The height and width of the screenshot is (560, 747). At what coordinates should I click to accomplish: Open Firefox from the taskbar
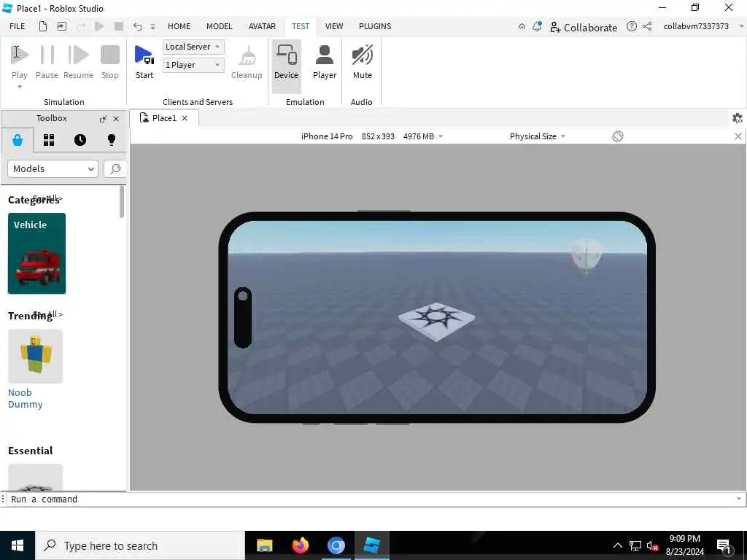coord(300,545)
